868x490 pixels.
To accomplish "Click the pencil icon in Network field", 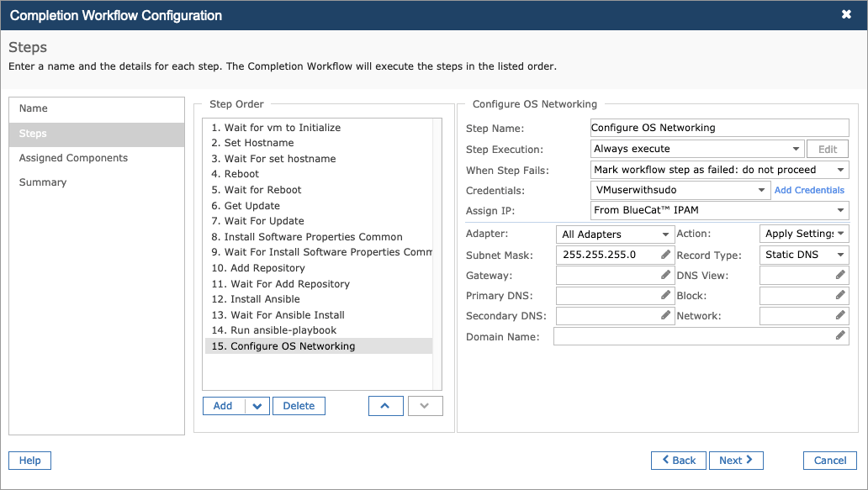I will (x=840, y=315).
